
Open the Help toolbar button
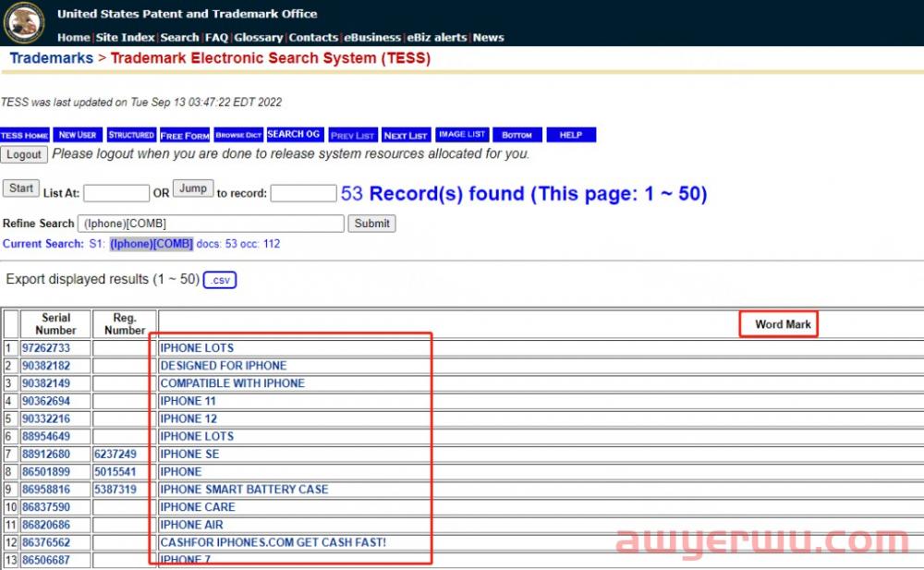pyautogui.click(x=571, y=135)
